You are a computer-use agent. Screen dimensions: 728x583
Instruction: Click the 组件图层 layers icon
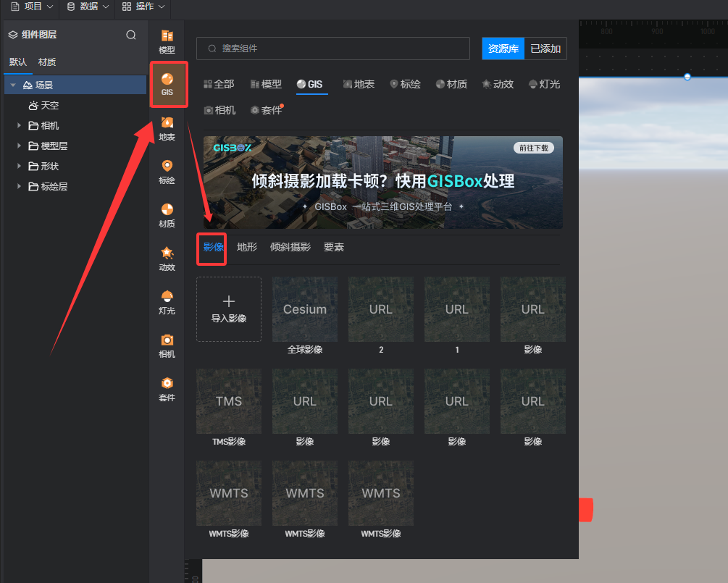click(13, 35)
